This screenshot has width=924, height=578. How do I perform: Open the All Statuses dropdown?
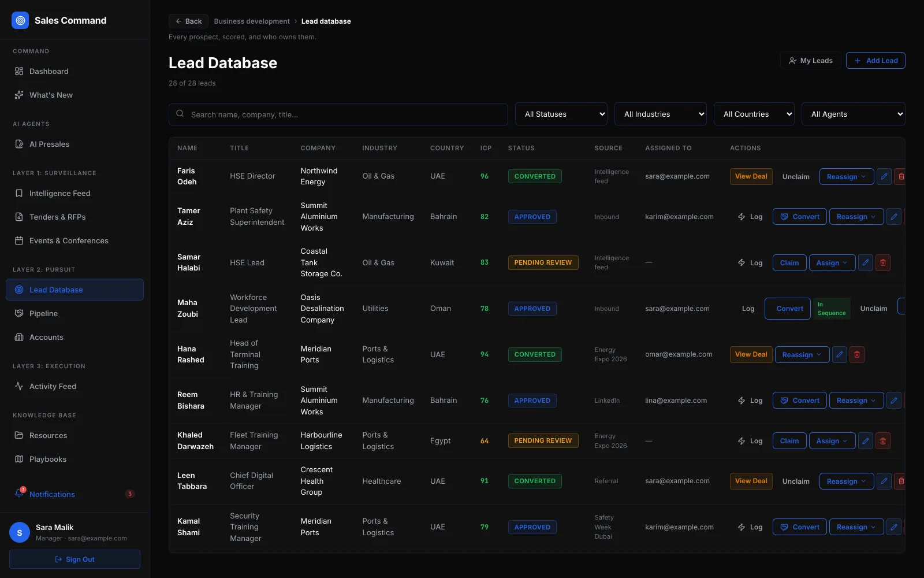click(561, 114)
